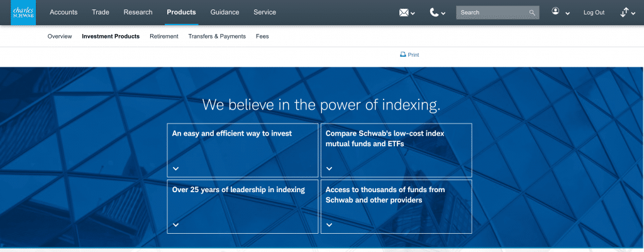Click the phone contact icon
This screenshot has width=644, height=252.
tap(435, 13)
